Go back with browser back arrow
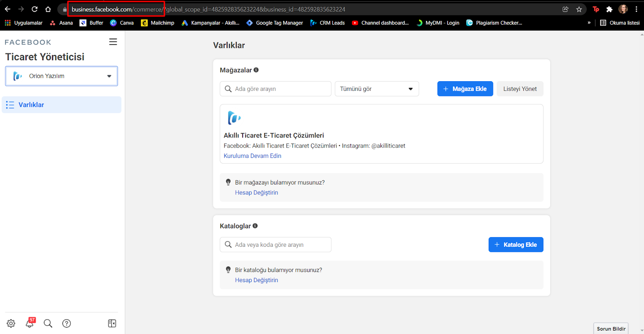644x334 pixels. click(8, 9)
